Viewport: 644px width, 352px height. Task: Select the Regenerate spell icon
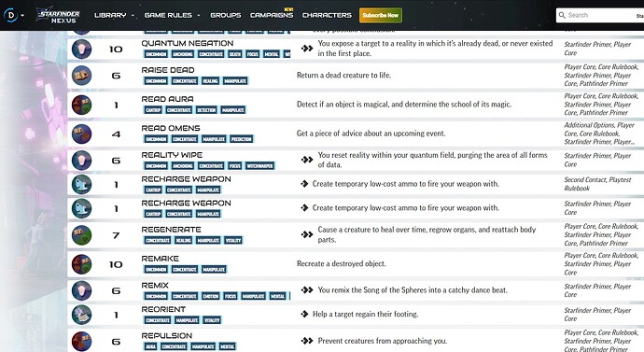[81, 235]
